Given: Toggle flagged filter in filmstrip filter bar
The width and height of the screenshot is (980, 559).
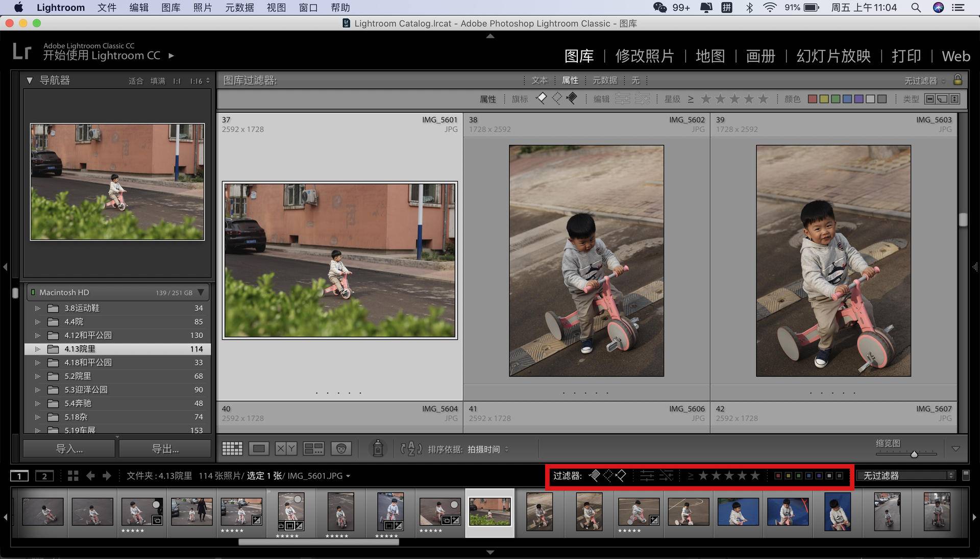Looking at the screenshot, I should (x=595, y=476).
